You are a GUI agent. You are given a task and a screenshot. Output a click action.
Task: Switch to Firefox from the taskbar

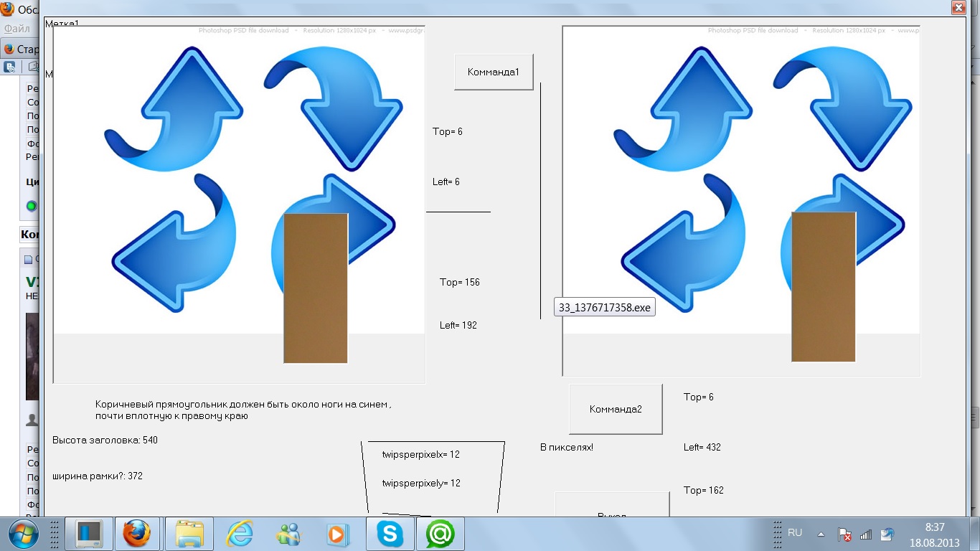point(136,534)
